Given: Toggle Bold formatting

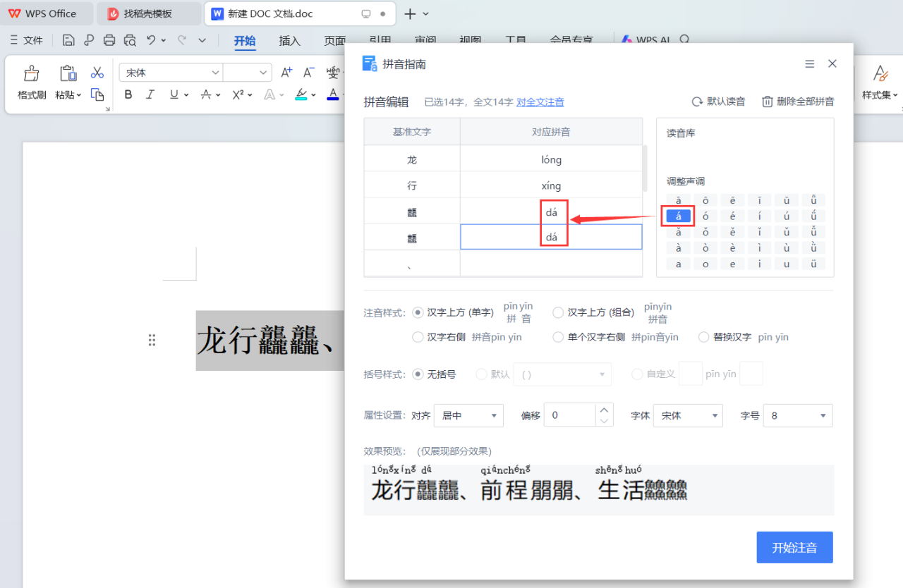Looking at the screenshot, I should coord(128,94).
